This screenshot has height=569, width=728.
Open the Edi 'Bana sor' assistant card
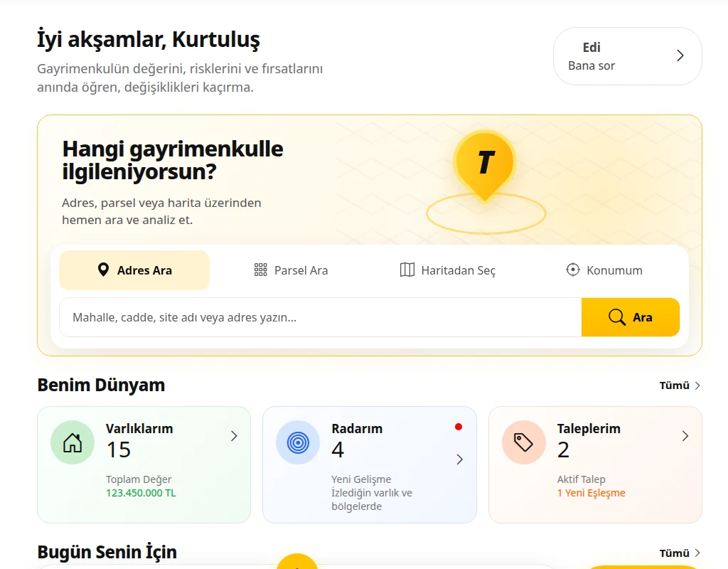click(x=627, y=56)
